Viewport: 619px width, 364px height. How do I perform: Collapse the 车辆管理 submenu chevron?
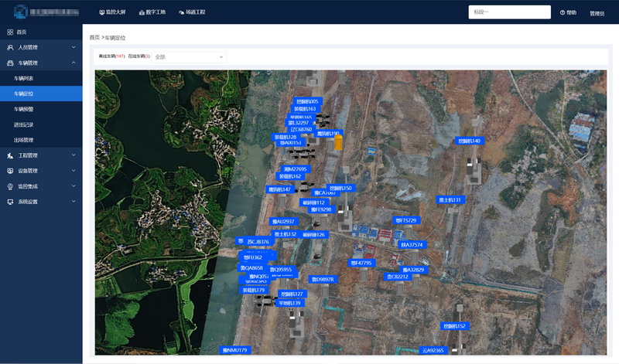(74, 63)
